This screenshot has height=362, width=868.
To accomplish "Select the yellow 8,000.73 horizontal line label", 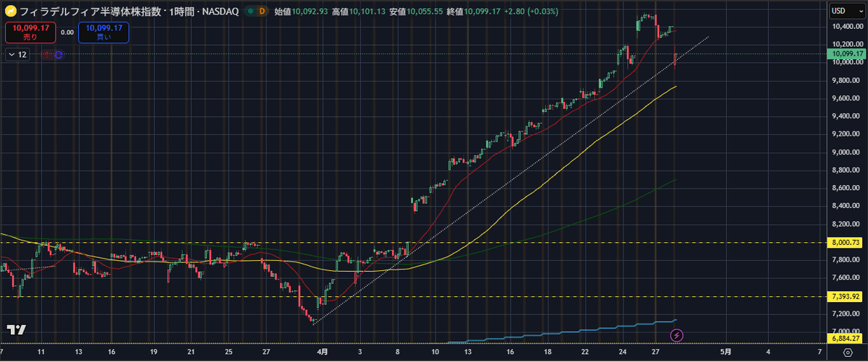I will [x=846, y=243].
